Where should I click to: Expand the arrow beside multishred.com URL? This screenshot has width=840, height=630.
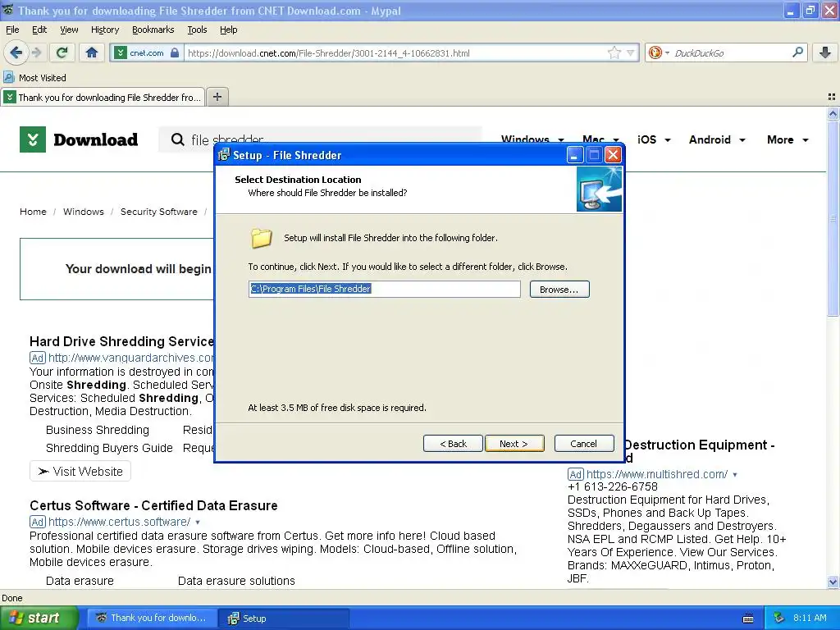coord(735,475)
